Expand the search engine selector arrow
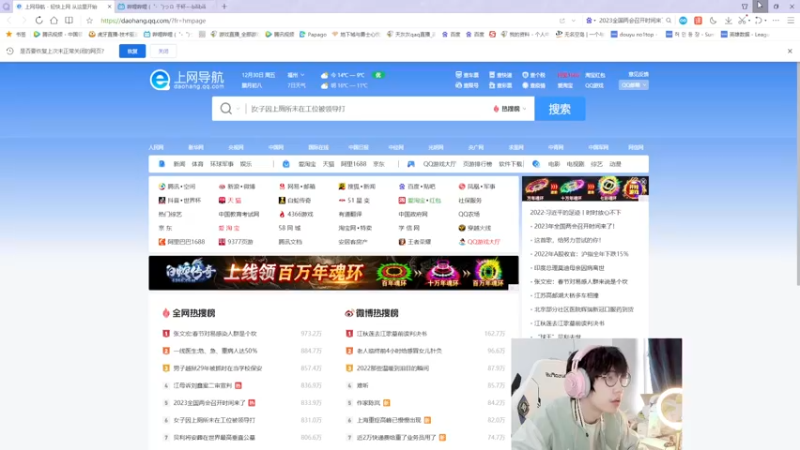Screen dimensions: 800x450 pyautogui.click(x=238, y=109)
